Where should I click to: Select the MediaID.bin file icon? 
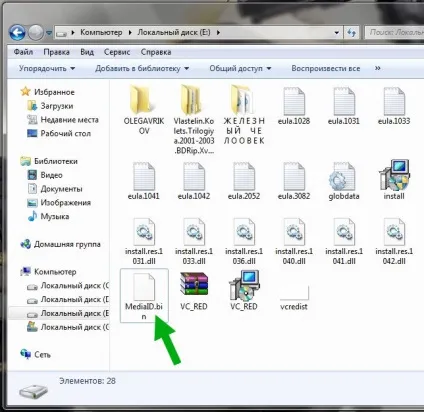click(144, 286)
